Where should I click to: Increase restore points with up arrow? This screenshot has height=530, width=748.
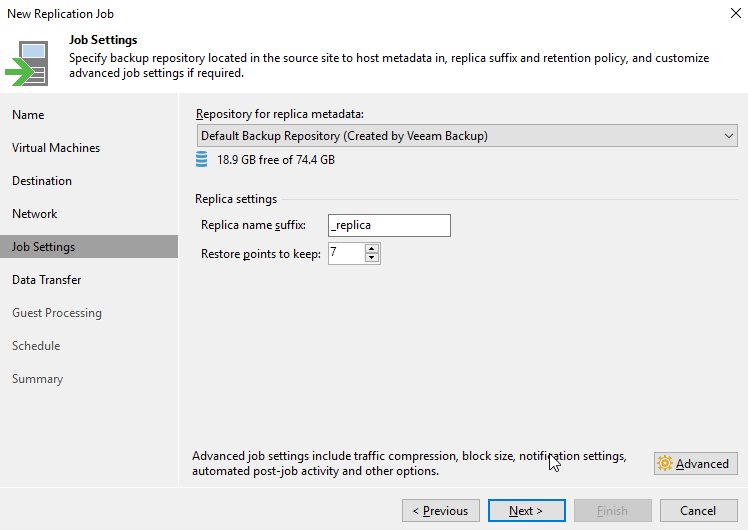(x=372, y=248)
